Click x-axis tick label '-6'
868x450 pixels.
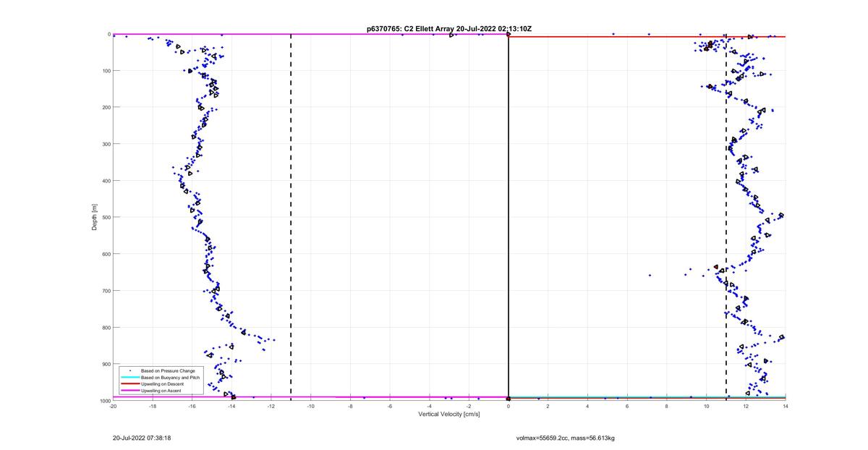coord(390,407)
